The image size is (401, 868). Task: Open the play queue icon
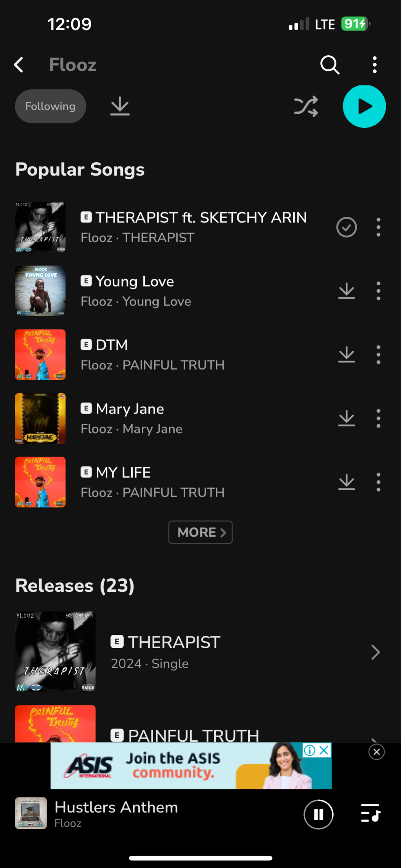pos(370,813)
